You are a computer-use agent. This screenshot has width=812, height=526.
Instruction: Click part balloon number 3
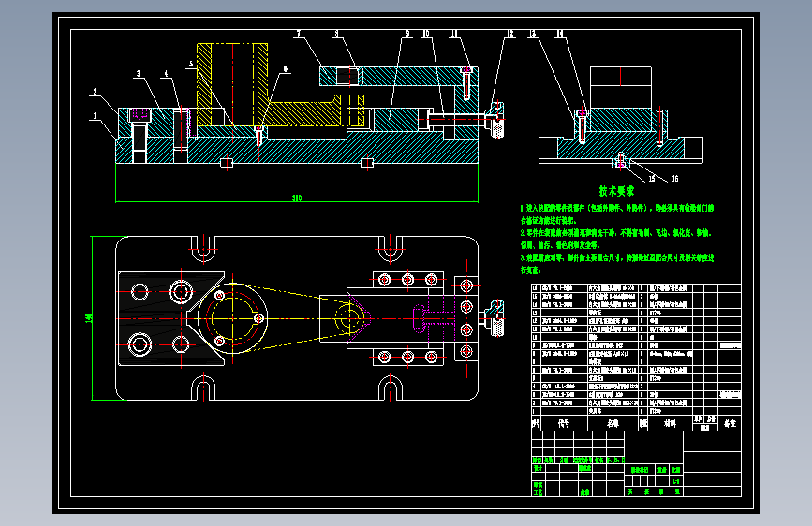coord(139,74)
